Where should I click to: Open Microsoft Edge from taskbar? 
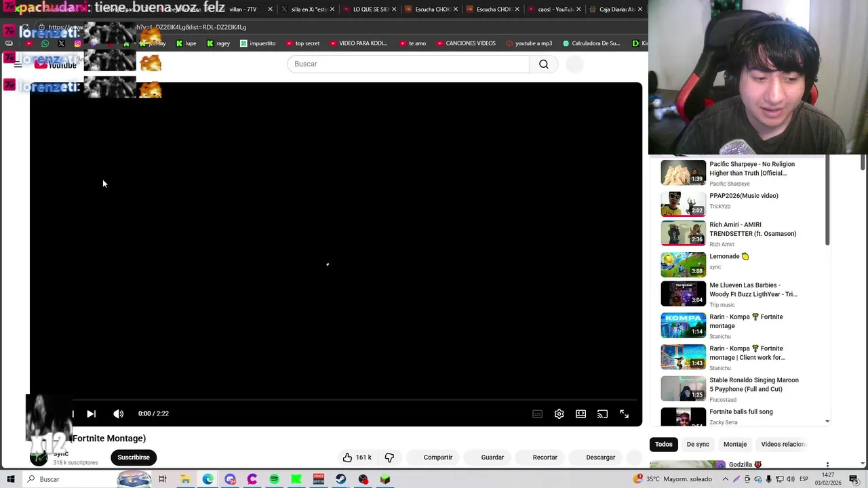208,479
